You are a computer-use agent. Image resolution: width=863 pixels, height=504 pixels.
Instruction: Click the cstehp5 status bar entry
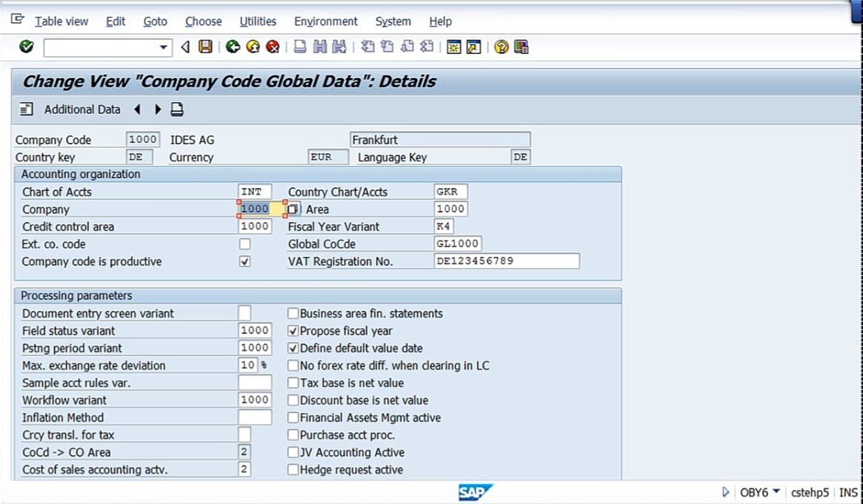pyautogui.click(x=810, y=492)
